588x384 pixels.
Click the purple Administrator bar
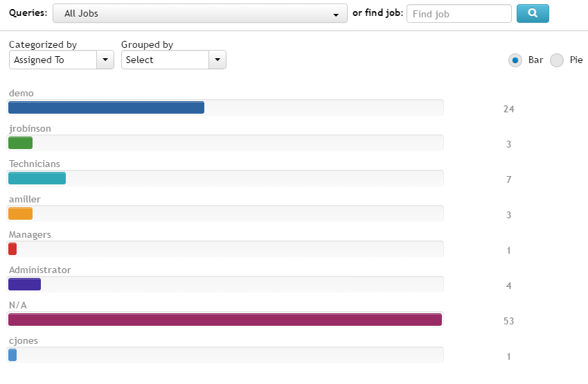[24, 284]
